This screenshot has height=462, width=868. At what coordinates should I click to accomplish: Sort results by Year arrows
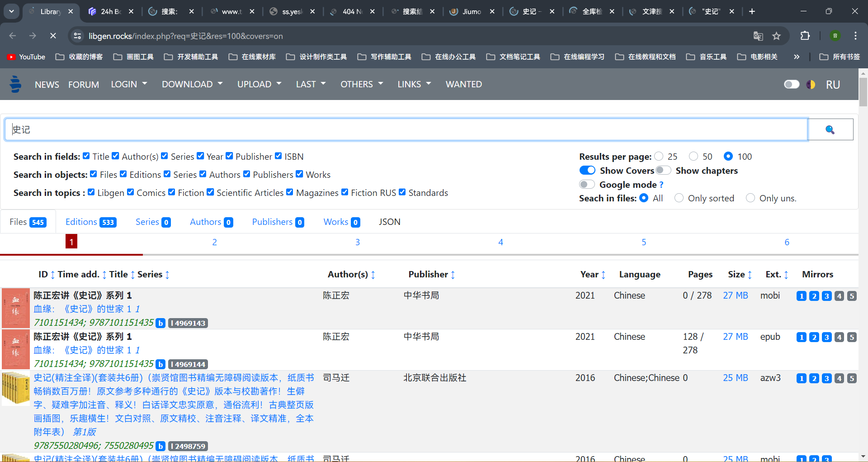point(603,275)
